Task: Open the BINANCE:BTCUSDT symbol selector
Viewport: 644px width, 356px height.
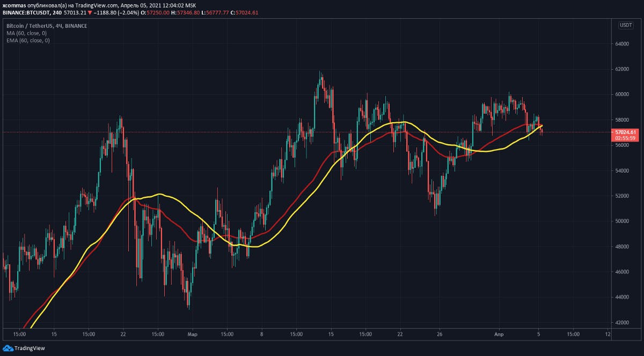Action: [26, 12]
